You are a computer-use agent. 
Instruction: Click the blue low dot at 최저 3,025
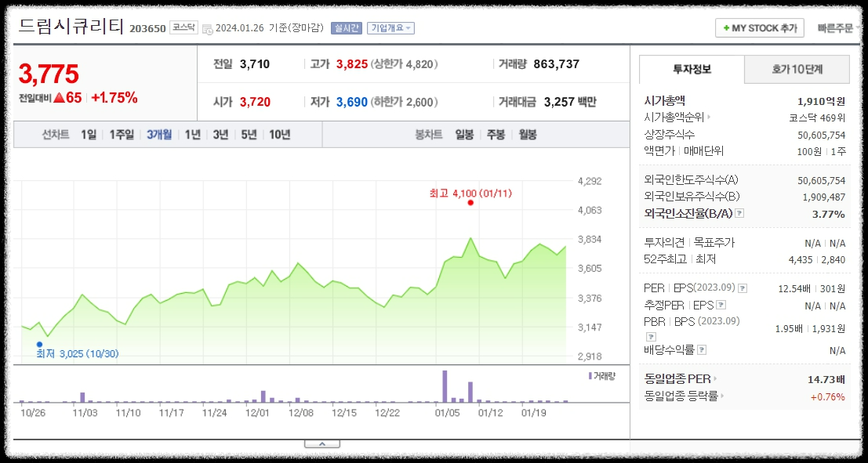click(x=39, y=344)
